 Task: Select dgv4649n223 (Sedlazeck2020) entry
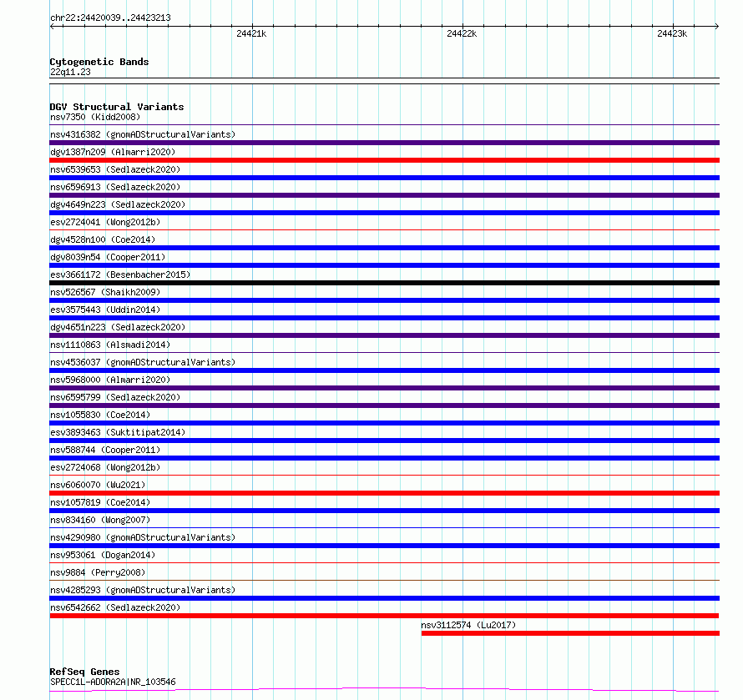[x=118, y=204]
